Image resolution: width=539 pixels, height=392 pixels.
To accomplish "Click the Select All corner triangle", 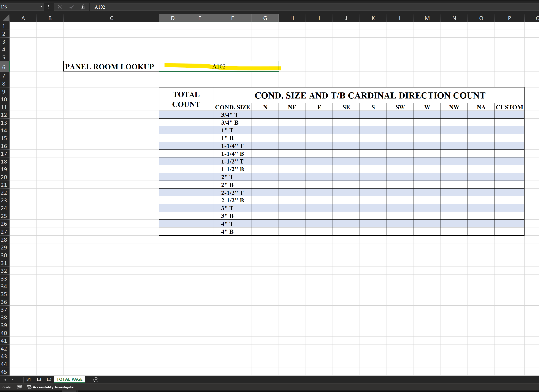I will (5, 18).
